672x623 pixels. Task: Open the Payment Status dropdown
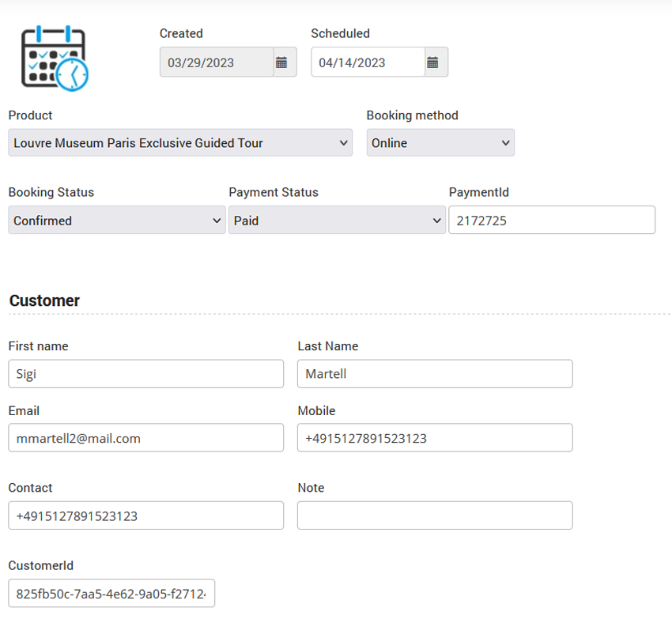pos(337,221)
